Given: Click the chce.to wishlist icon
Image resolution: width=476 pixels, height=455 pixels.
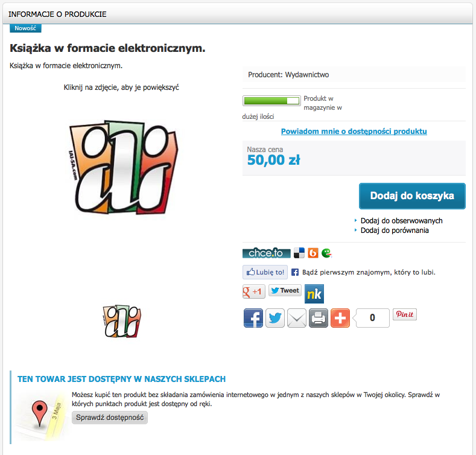Looking at the screenshot, I should (x=266, y=253).
